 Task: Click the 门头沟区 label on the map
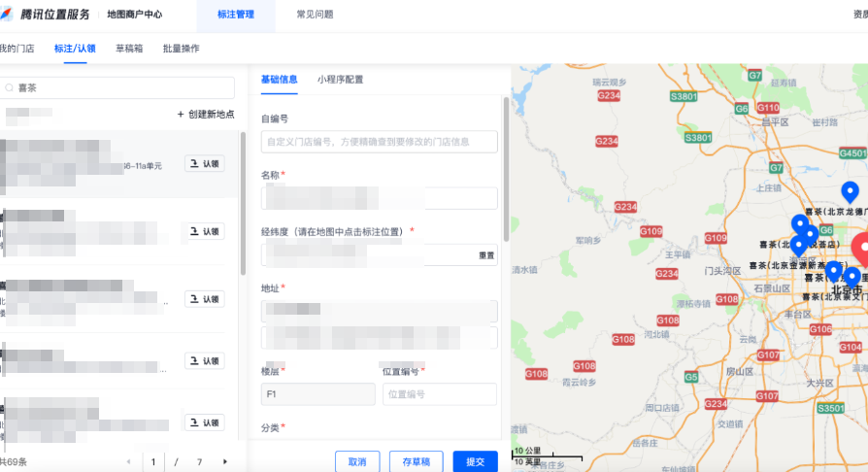pos(722,271)
